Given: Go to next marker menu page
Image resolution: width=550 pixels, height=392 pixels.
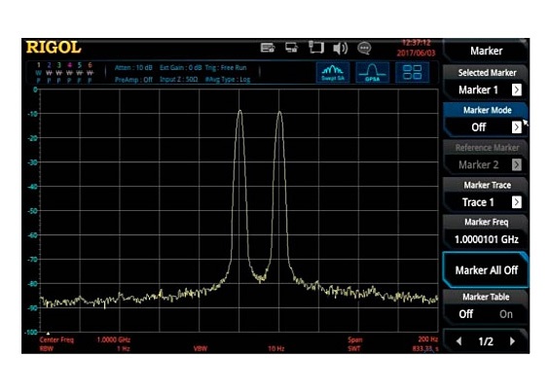Looking at the screenshot, I should (x=512, y=341).
